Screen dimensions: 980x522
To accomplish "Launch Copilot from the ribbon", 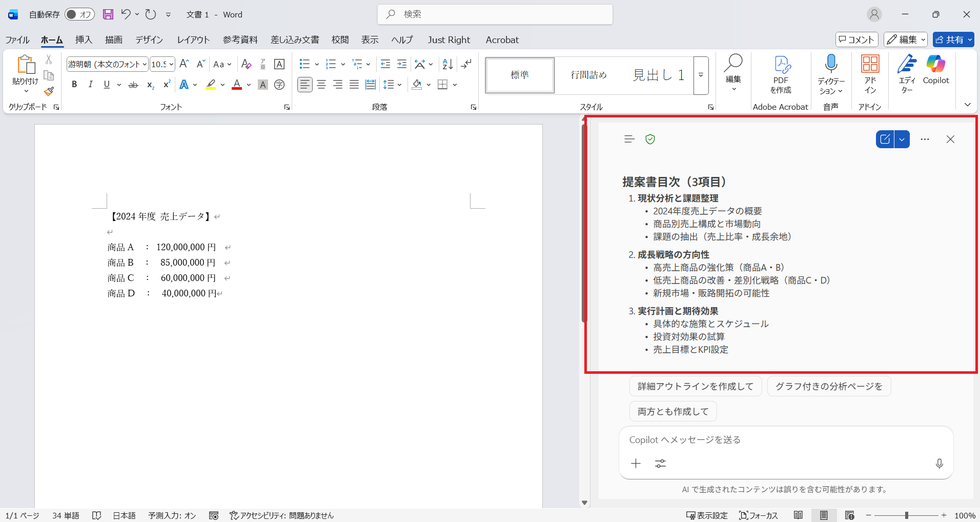I will tap(935, 70).
